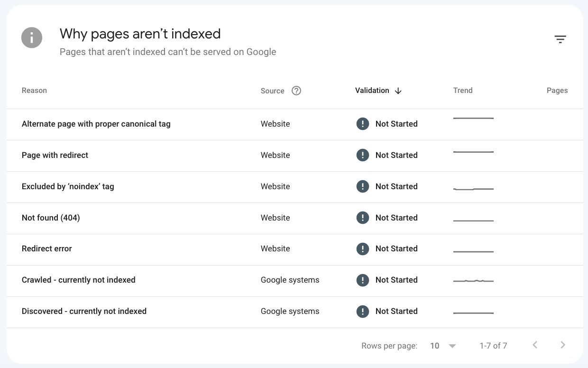Viewport: 588px width, 368px height.
Task: Click the trend sparkline for the noindex row
Action: [473, 189]
